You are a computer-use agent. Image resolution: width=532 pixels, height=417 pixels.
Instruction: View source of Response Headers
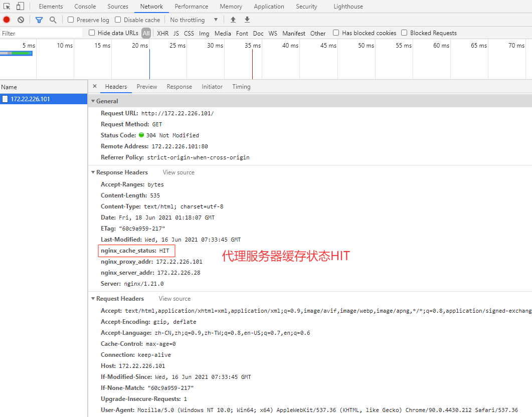tap(179, 172)
